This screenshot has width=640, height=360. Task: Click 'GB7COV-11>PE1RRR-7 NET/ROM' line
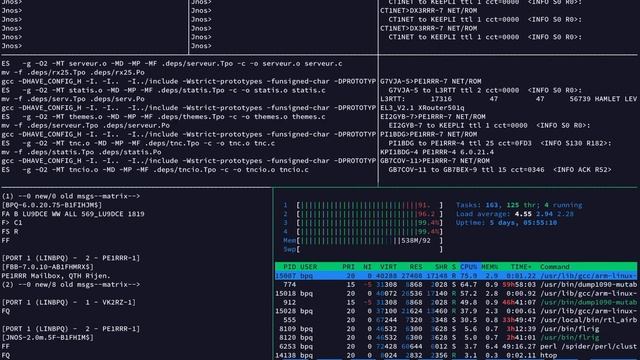click(x=435, y=161)
